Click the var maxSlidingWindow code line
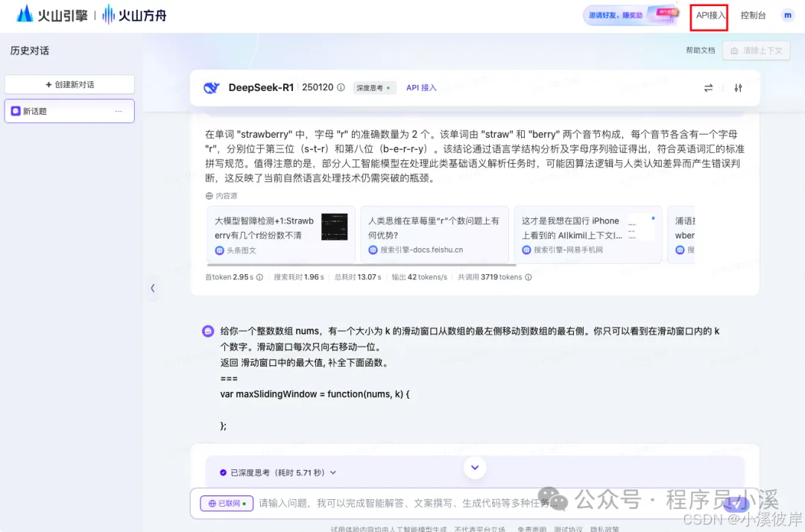Screen dimensions: 805x532 (315, 394)
